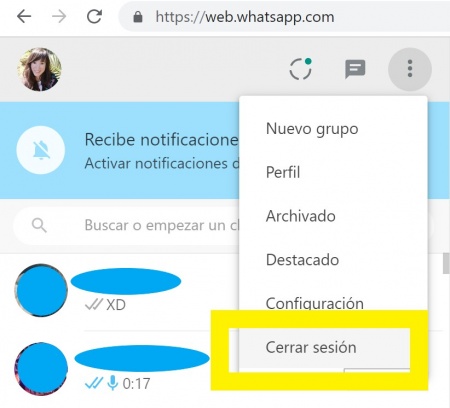Image resolution: width=450 pixels, height=408 pixels.
Task: Open chat showing XD message
Action: pos(120,292)
